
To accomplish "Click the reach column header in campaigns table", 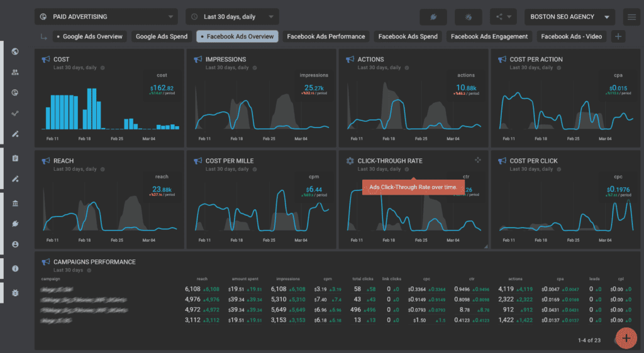I will [202, 279].
